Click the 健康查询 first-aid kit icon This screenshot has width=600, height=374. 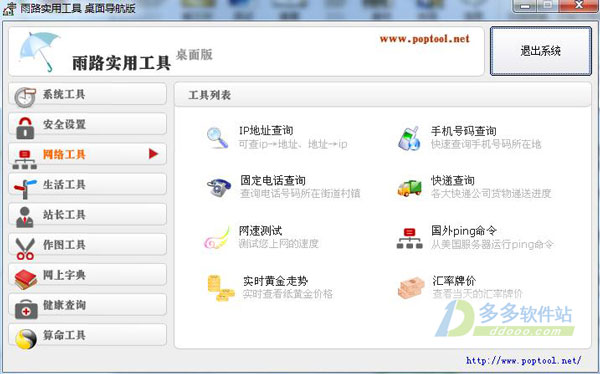(x=26, y=309)
